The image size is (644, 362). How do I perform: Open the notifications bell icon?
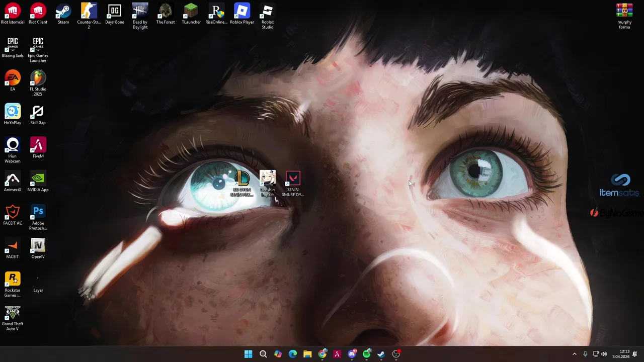[x=635, y=354]
